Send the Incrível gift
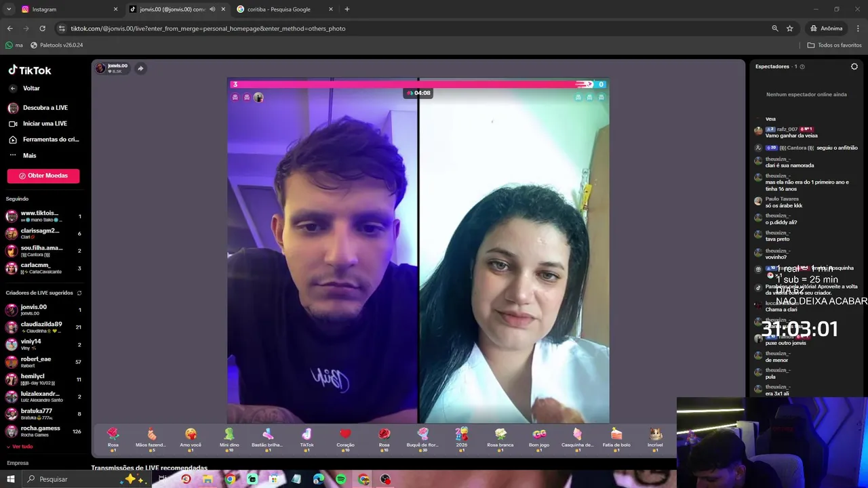868x488 pixels. point(655,439)
